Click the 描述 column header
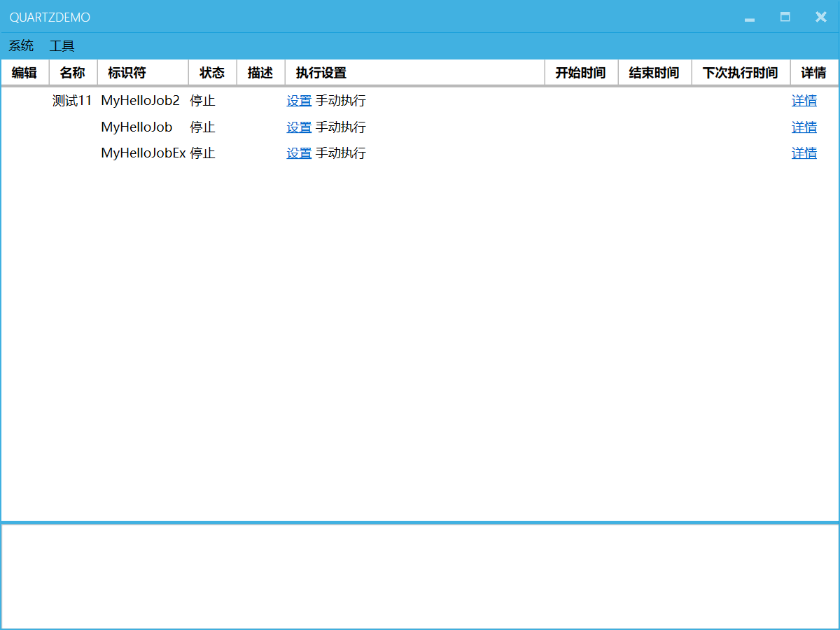Image resolution: width=840 pixels, height=630 pixels. pos(260,73)
